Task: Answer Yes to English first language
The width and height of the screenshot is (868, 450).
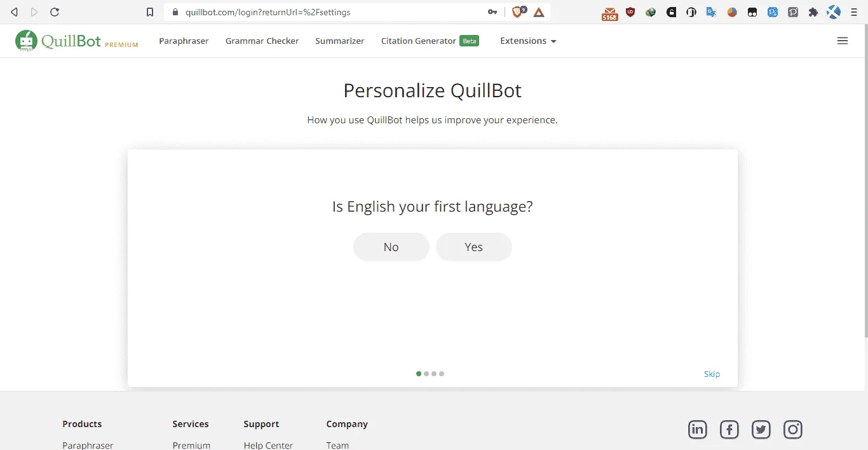Action: point(474,247)
